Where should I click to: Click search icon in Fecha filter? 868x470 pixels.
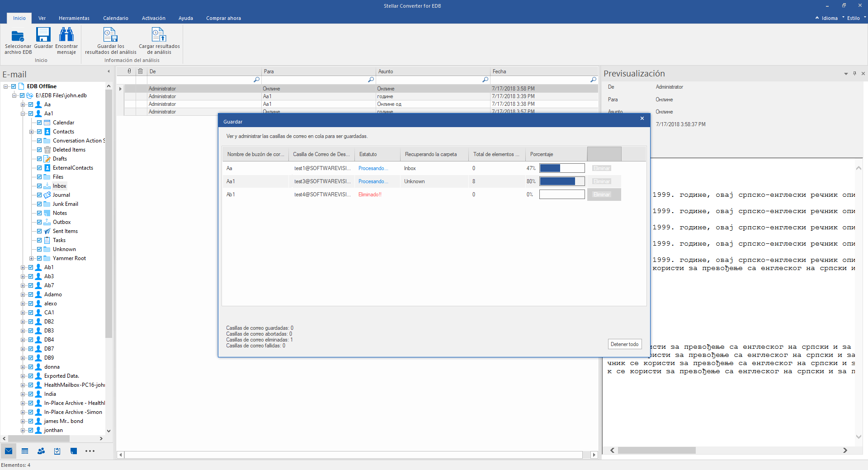pyautogui.click(x=593, y=80)
